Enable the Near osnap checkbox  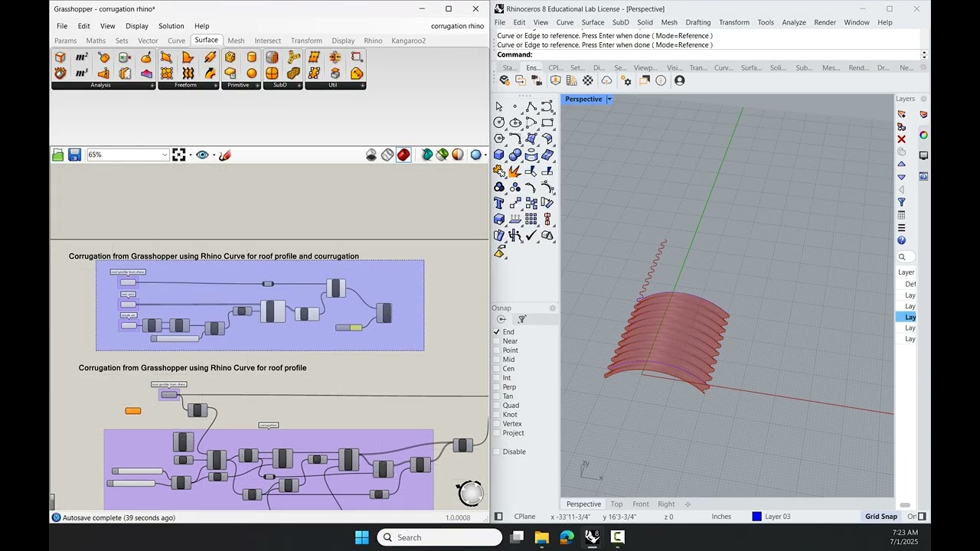point(497,341)
